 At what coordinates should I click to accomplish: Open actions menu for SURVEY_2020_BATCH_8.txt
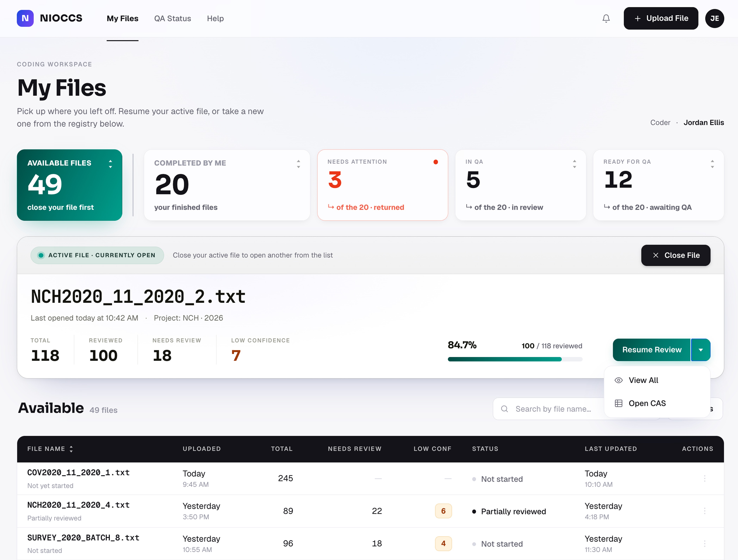704,544
